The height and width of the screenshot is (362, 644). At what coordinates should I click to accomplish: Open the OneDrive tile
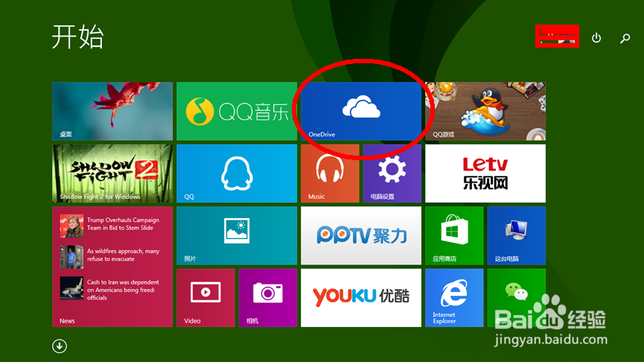361,111
